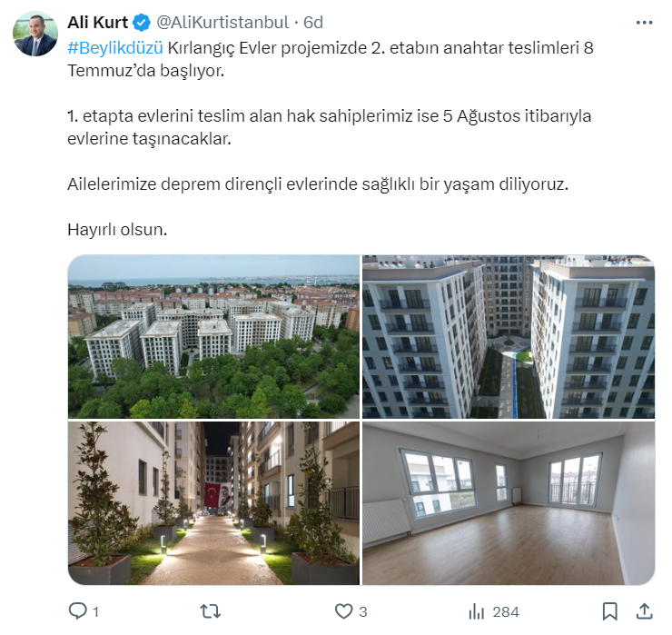Screen dimensions: 672x635
Task: Open the night walkway photo with Turkish flag
Action: [213, 503]
